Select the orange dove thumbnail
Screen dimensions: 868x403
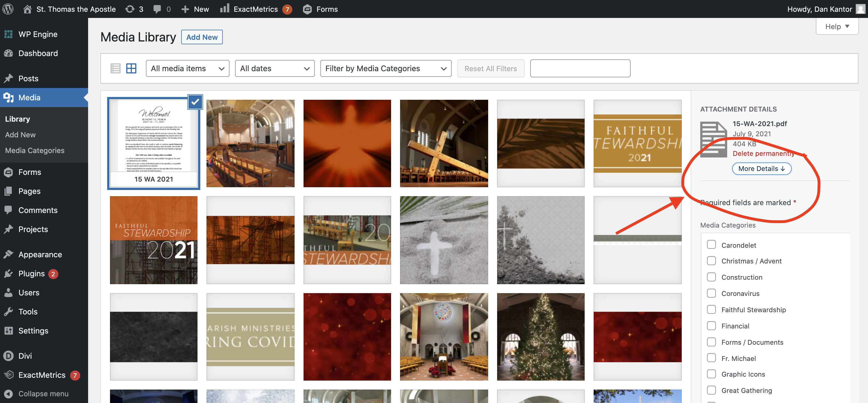point(347,143)
